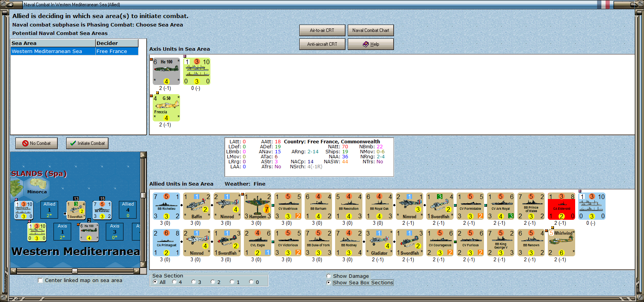Select the BB Resolution battleship

click(349, 206)
